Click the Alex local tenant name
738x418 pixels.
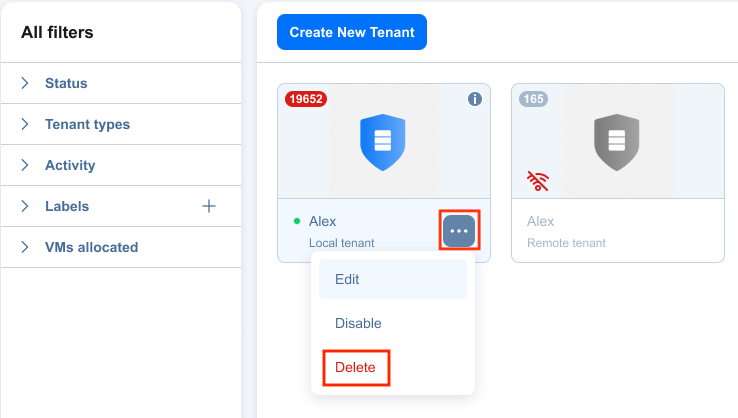tap(322, 221)
